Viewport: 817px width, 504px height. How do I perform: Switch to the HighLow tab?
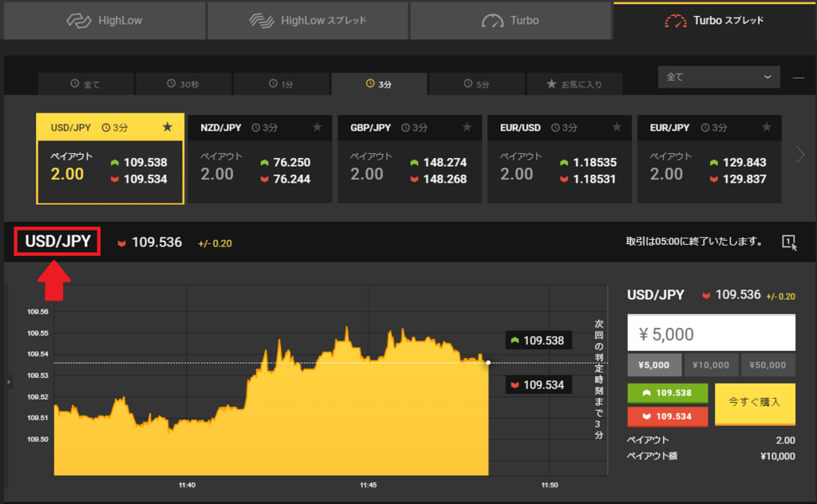105,21
